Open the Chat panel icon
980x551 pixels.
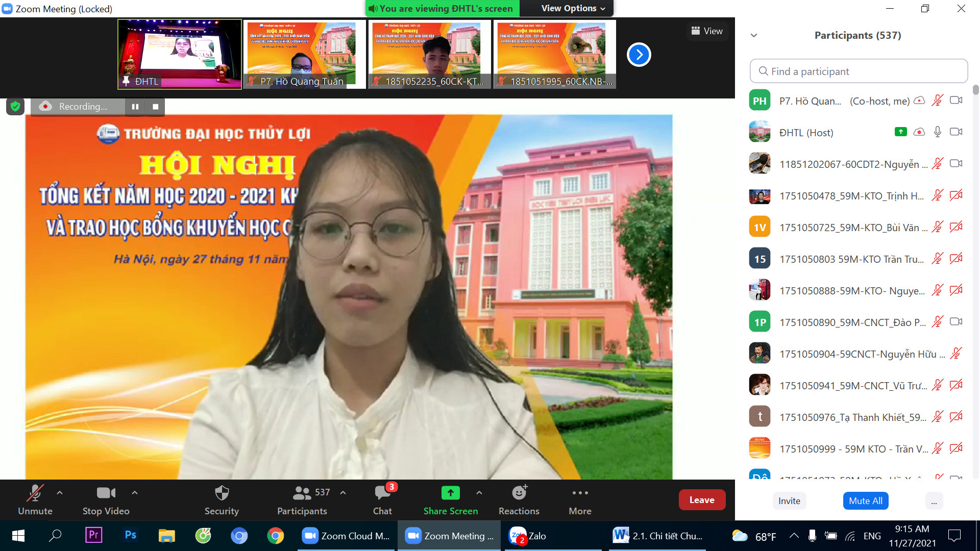(x=382, y=493)
